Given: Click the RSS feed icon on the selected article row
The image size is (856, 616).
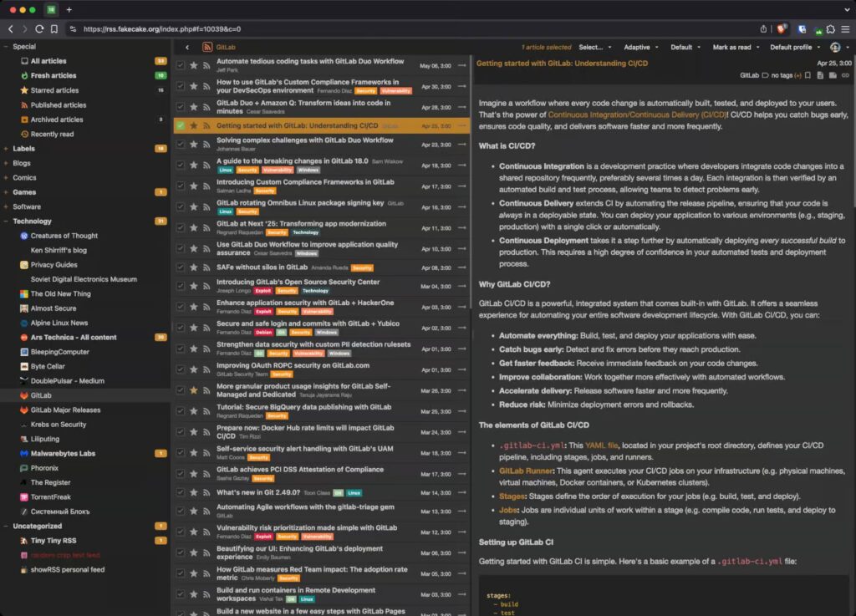Looking at the screenshot, I should point(207,125).
